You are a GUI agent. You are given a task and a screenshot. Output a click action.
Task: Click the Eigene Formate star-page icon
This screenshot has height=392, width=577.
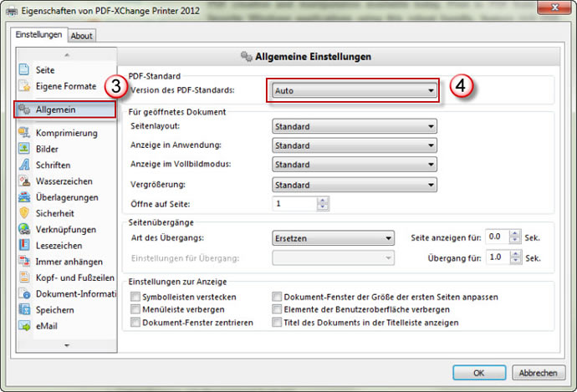click(24, 86)
